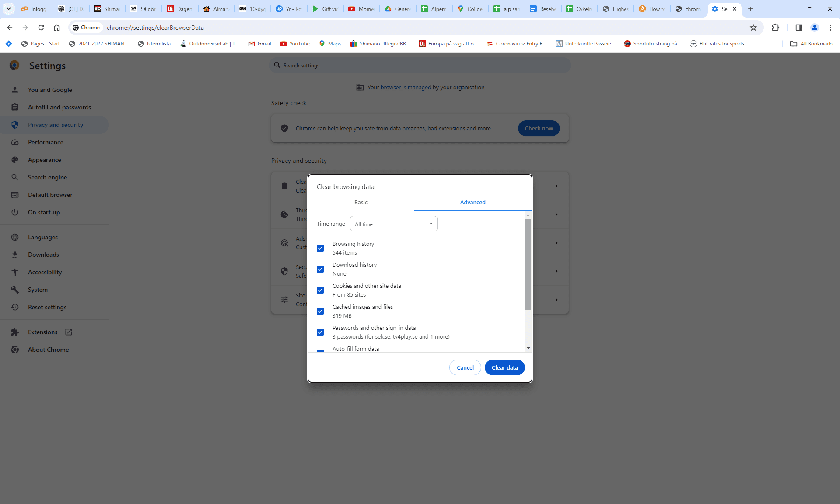Screen dimensions: 840x504
Task: Open the Time range dropdown
Action: pos(393,224)
